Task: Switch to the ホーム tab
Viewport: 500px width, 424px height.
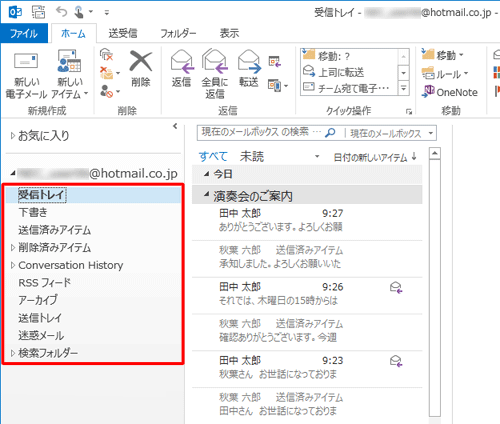Action: coord(73,33)
